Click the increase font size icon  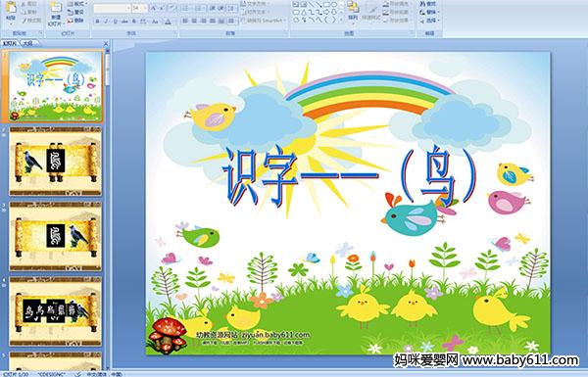tap(154, 8)
